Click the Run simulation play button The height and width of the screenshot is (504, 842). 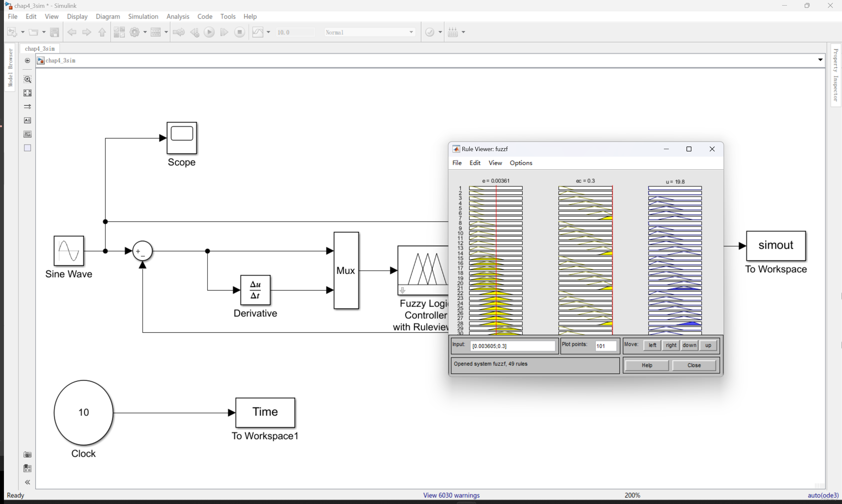[x=209, y=32]
